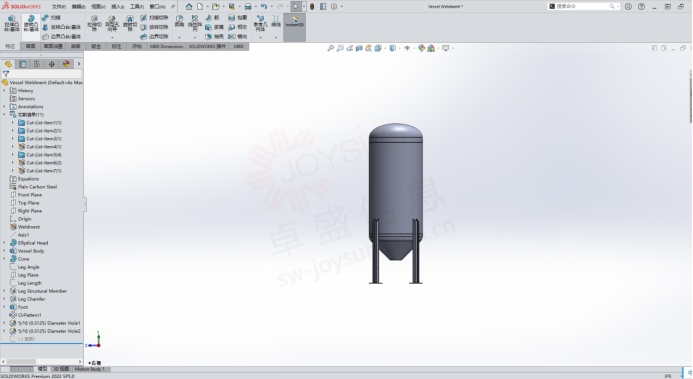Open the PropertyManager tab icon
This screenshot has width=693, height=379.
coord(23,64)
